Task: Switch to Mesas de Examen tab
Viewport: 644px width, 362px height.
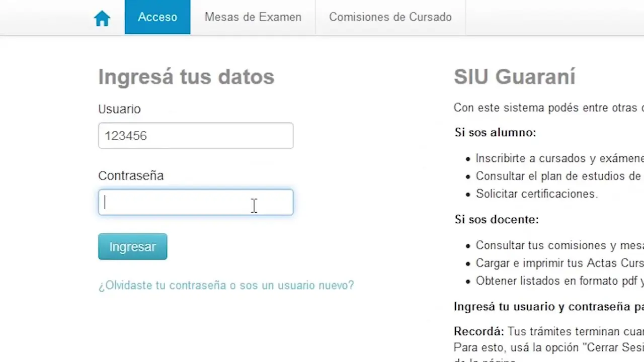Action: tap(253, 17)
